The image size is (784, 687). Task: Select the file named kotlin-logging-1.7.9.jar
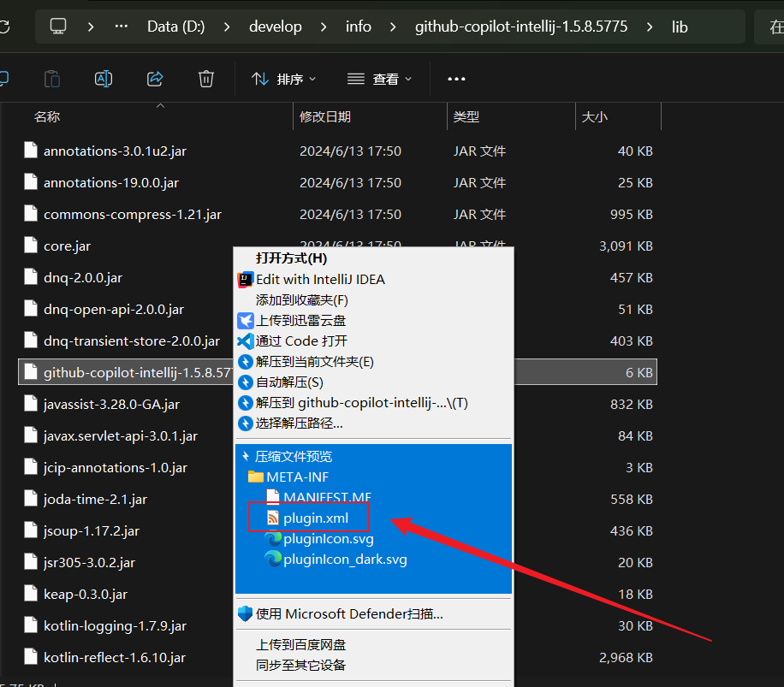(115, 625)
